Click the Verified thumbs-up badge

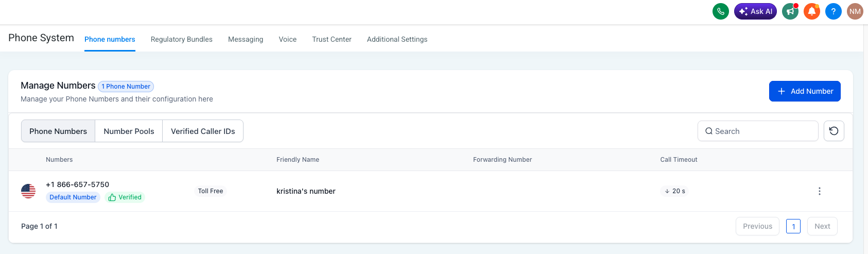point(125,197)
